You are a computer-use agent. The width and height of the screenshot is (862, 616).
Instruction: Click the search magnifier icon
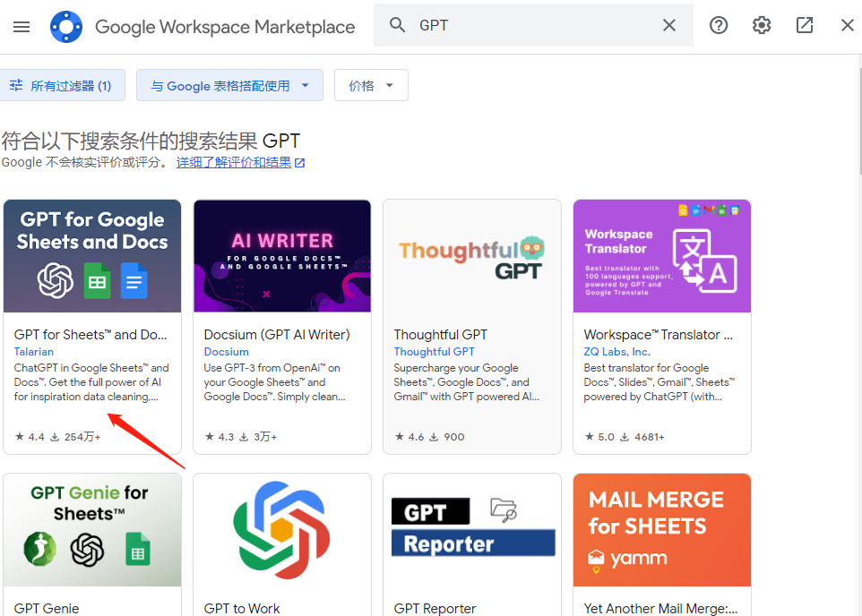click(398, 25)
